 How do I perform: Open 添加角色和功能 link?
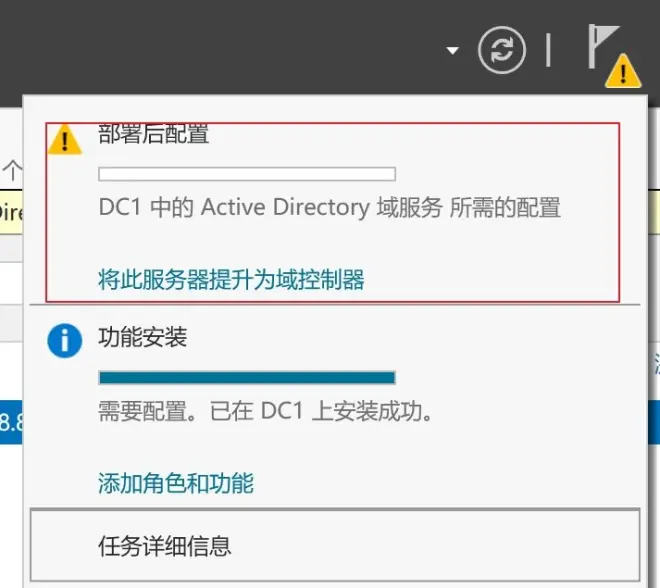point(176,483)
